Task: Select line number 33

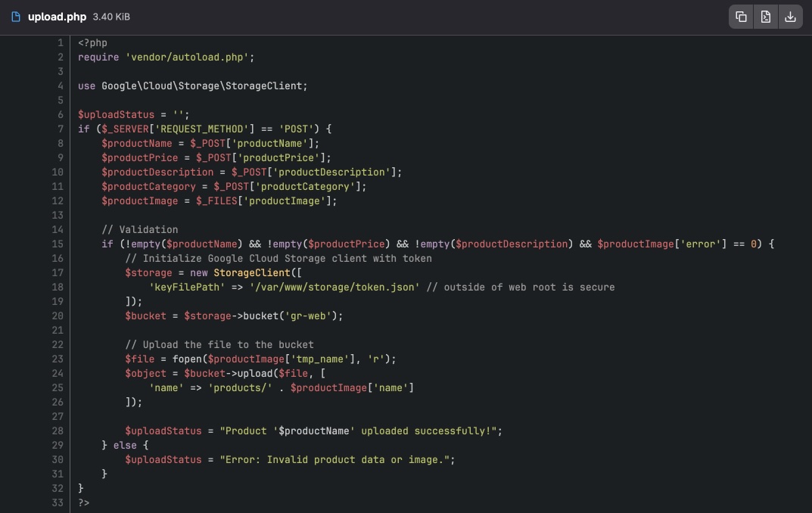Action: click(58, 502)
